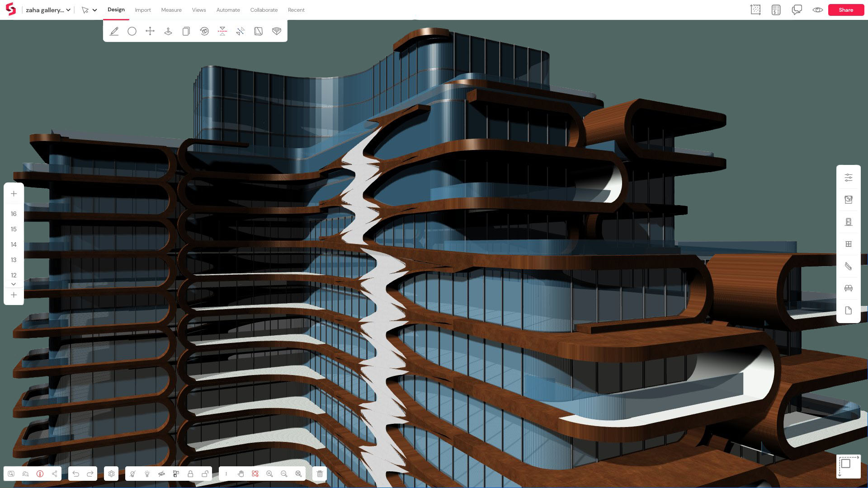The width and height of the screenshot is (868, 488).
Task: Click the lit bulb show-all icon
Action: click(147, 474)
